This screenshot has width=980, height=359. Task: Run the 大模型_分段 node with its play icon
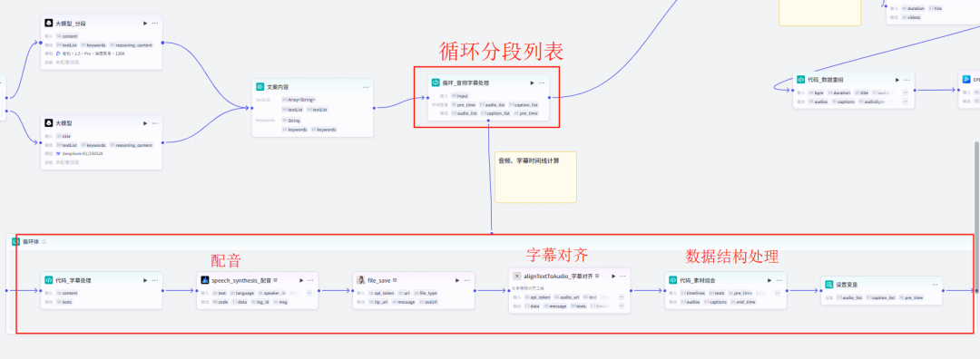pyautogui.click(x=145, y=23)
